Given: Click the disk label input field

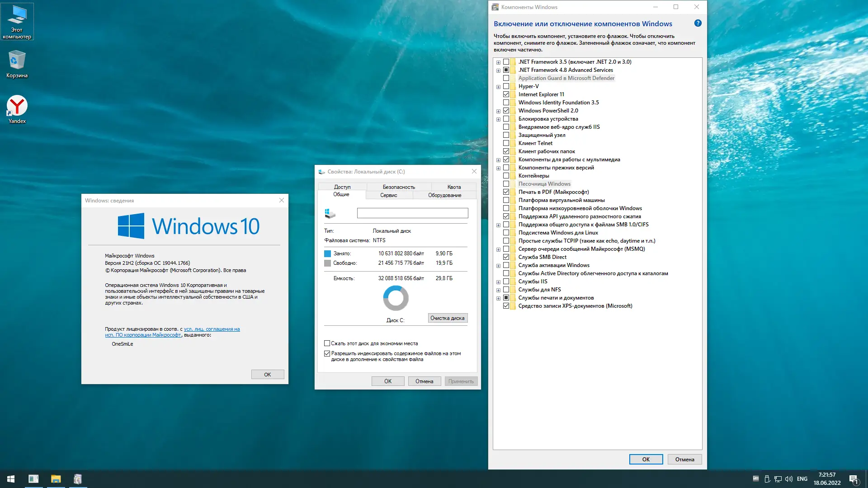Looking at the screenshot, I should [412, 213].
